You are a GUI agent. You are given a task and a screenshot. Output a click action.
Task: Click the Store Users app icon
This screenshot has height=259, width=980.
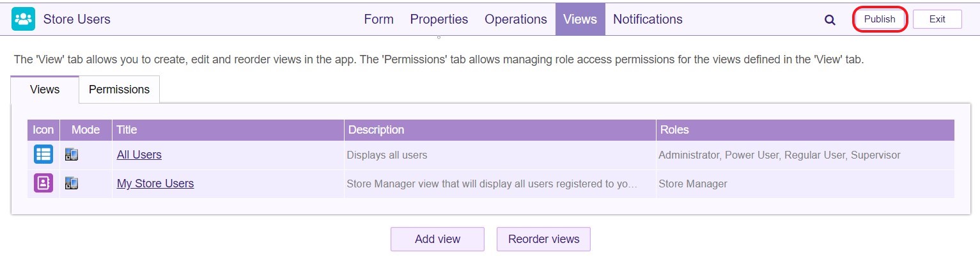[x=23, y=19]
